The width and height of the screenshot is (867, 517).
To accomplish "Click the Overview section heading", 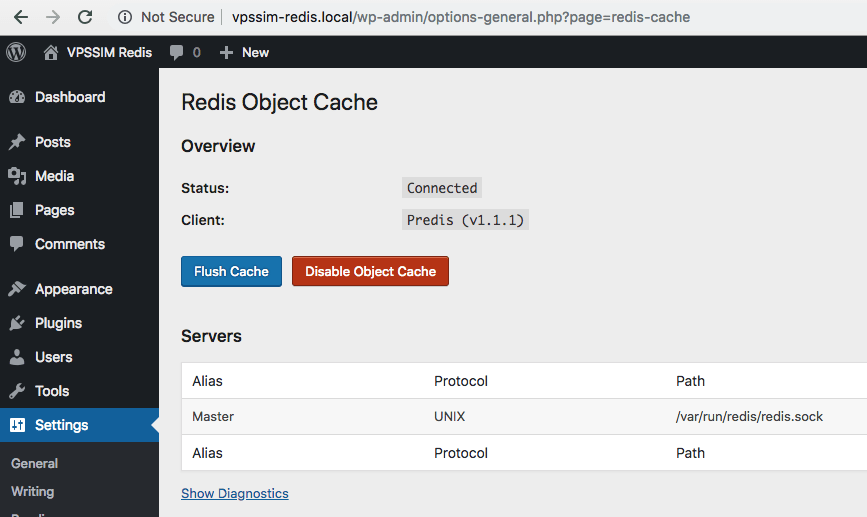I will click(x=218, y=146).
